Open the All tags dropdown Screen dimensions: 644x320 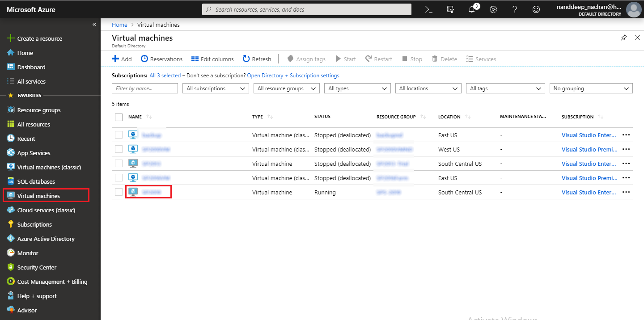point(505,88)
